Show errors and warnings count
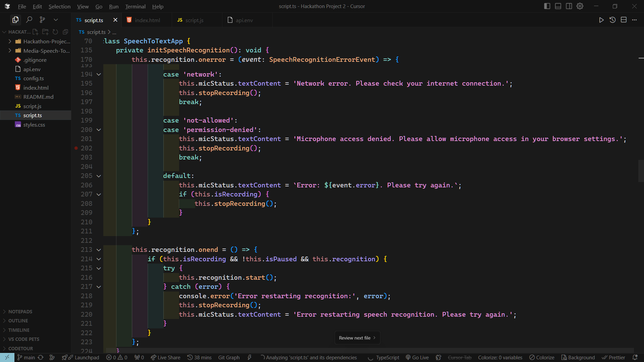The width and height of the screenshot is (644, 362). click(117, 358)
